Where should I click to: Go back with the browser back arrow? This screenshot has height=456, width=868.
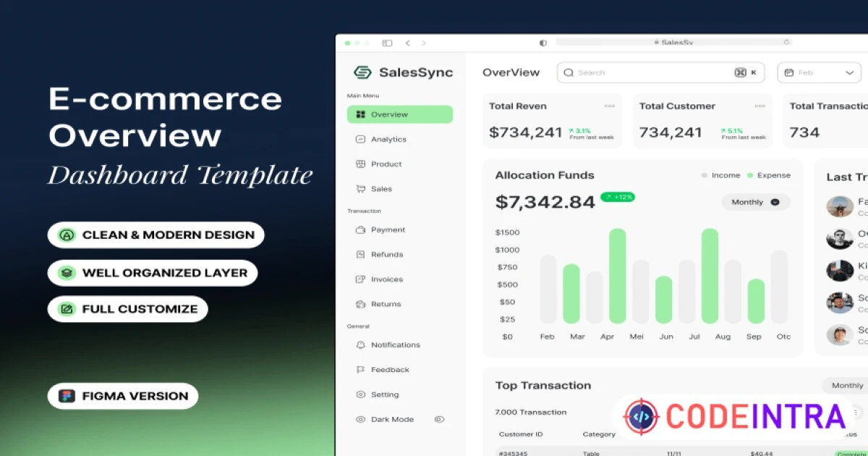[x=407, y=43]
